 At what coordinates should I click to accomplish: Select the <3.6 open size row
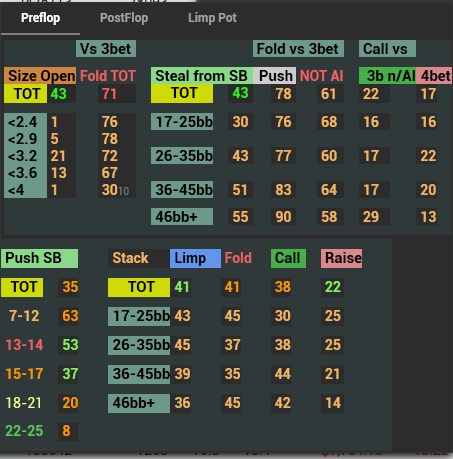[x=26, y=173]
